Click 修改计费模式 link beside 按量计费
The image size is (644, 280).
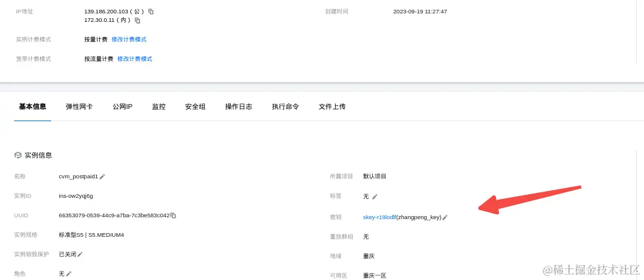[x=129, y=40]
